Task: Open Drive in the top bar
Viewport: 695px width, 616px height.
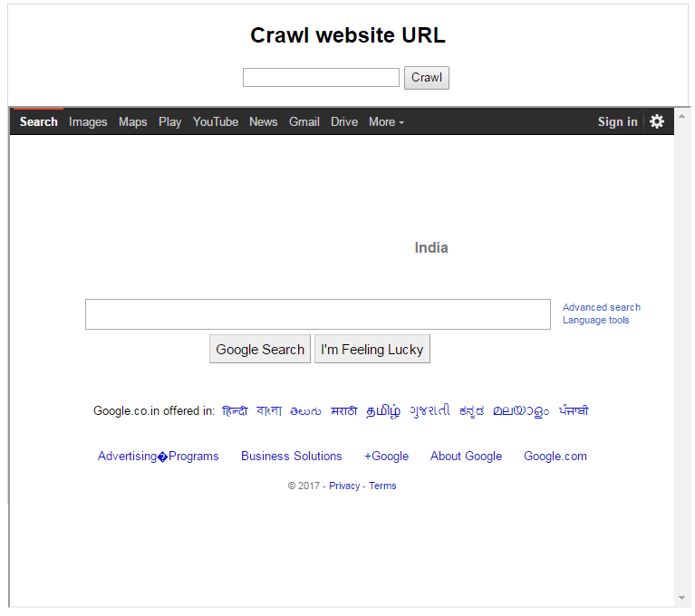Action: coord(344,121)
